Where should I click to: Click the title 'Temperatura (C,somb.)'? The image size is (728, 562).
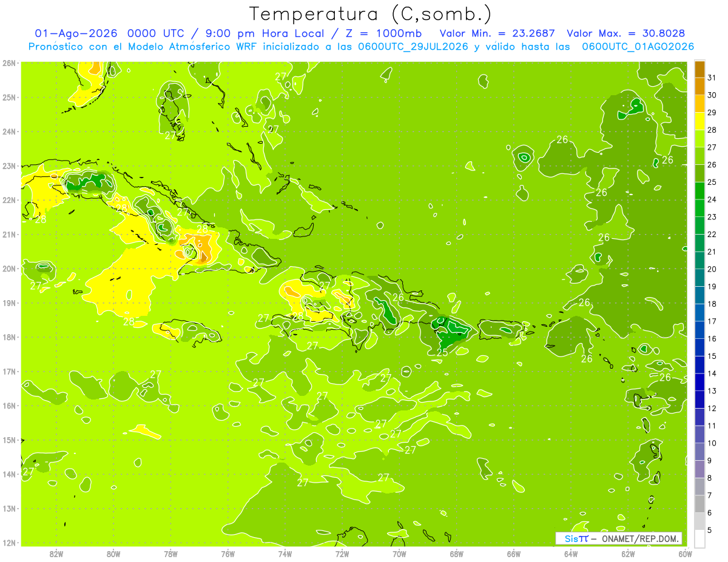click(371, 14)
